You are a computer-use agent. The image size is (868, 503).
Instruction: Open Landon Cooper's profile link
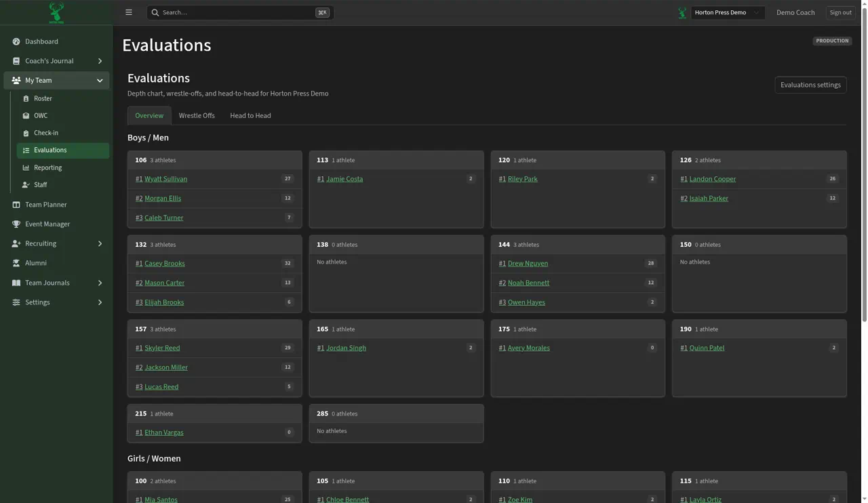[712, 179]
